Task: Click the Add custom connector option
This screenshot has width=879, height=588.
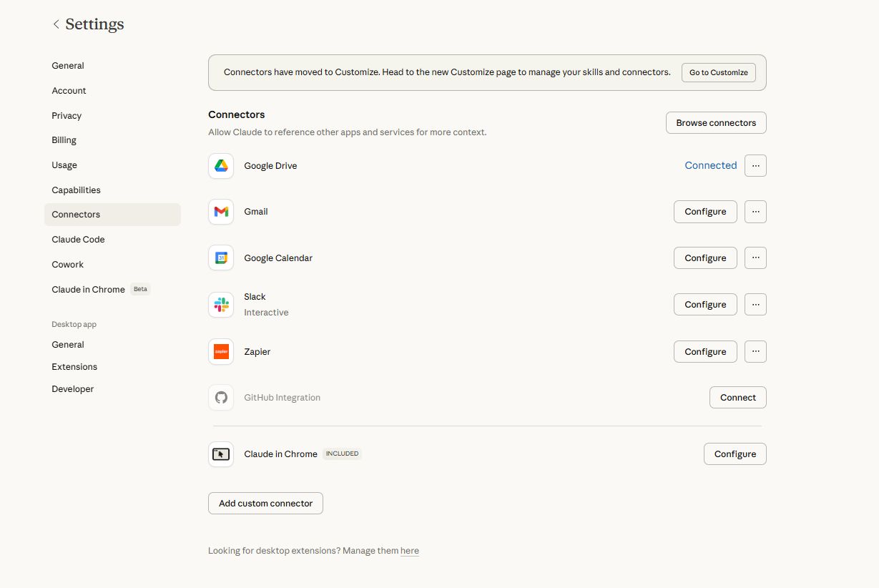Action: pos(265,503)
